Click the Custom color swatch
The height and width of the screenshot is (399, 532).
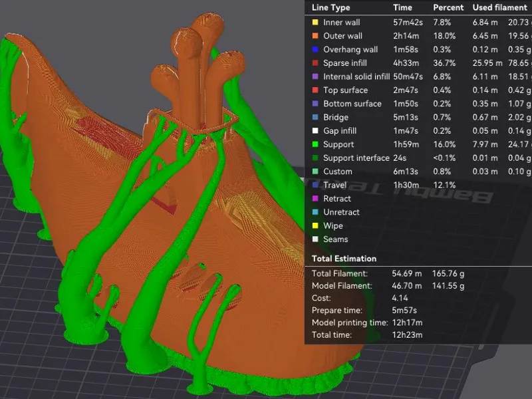pyautogui.click(x=315, y=172)
